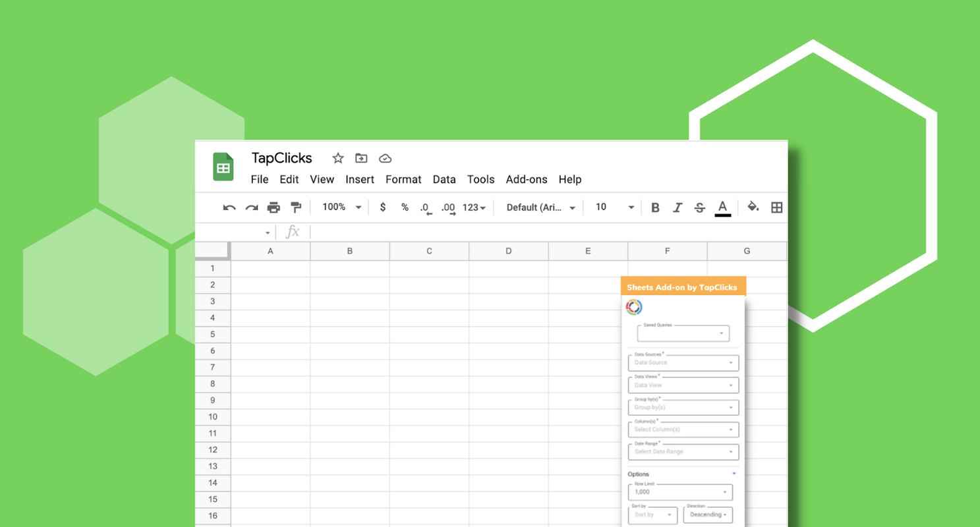Change Direction to something other than Descending
980x527 pixels.
click(708, 514)
